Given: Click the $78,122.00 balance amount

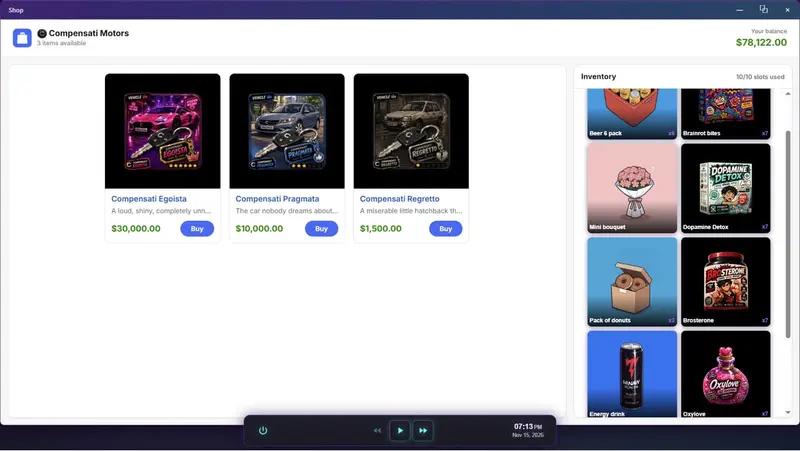Looking at the screenshot, I should (761, 42).
